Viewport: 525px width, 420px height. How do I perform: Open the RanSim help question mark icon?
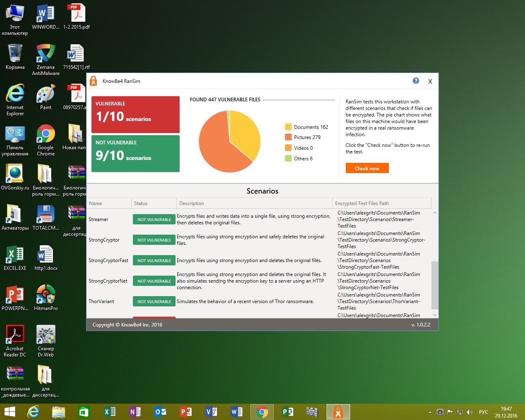point(415,81)
